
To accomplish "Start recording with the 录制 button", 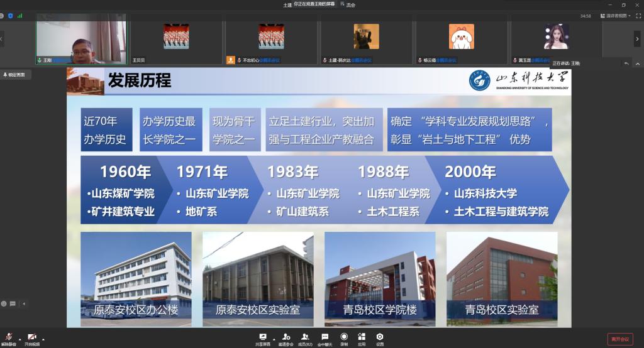I will click(344, 337).
